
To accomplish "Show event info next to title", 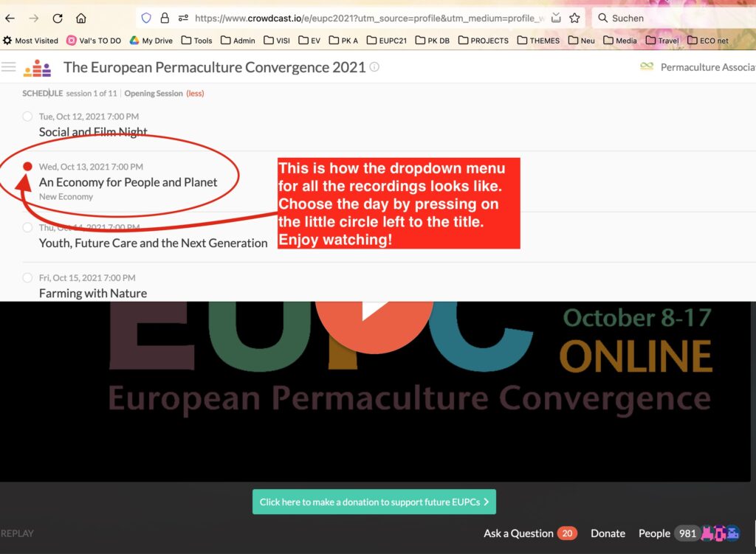I will 374,67.
